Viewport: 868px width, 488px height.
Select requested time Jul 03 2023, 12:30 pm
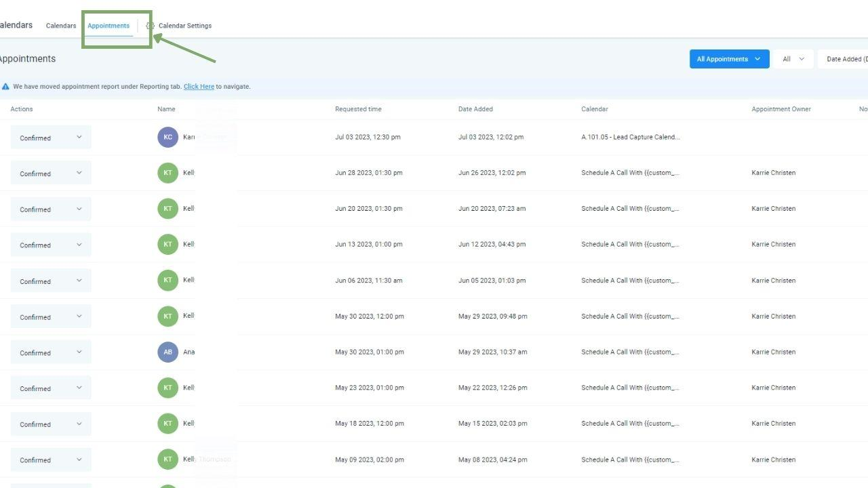(x=368, y=137)
